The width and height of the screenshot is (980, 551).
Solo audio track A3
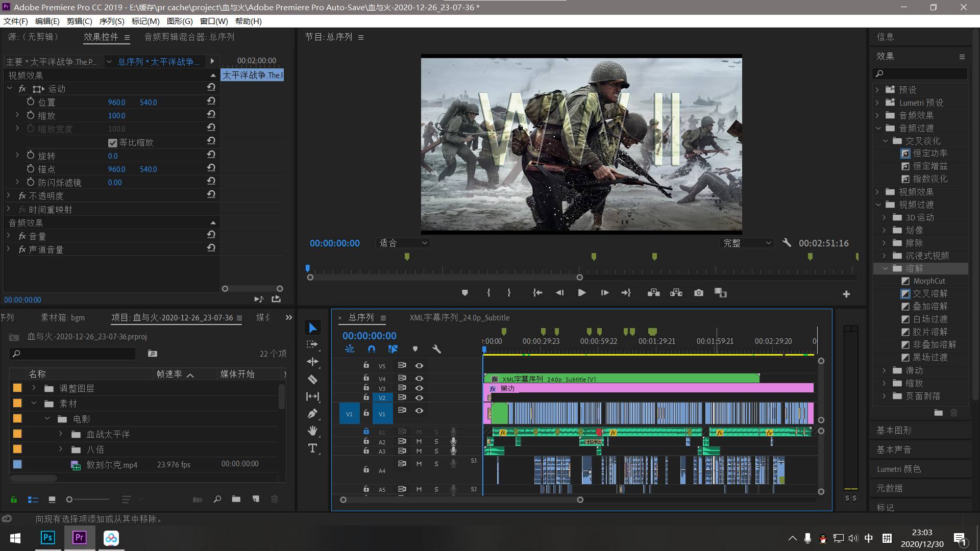coord(436,451)
